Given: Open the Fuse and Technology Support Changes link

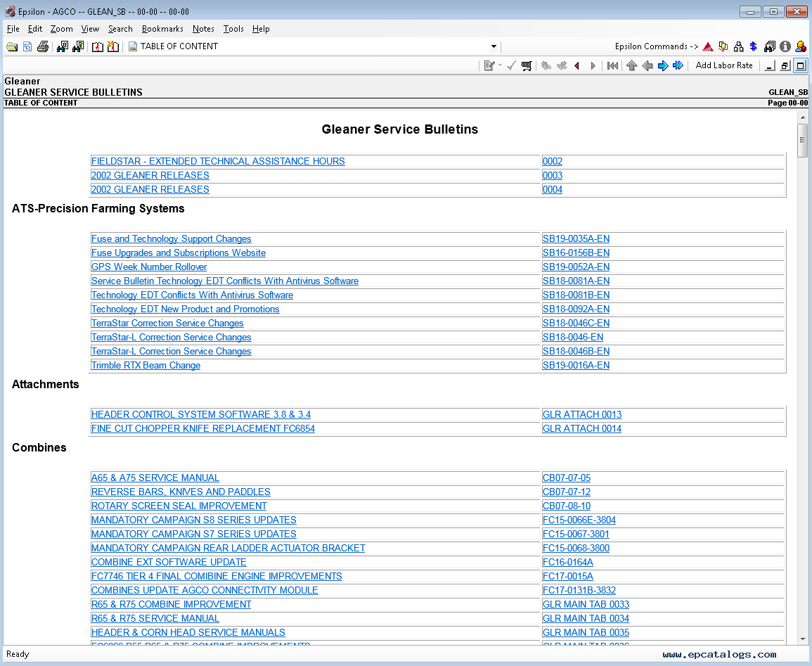Looking at the screenshot, I should 171,238.
